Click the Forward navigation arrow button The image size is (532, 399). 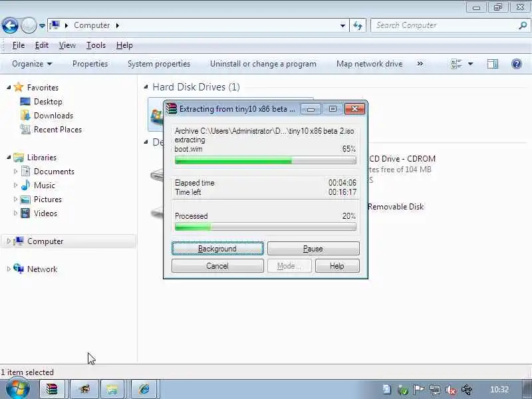click(29, 25)
